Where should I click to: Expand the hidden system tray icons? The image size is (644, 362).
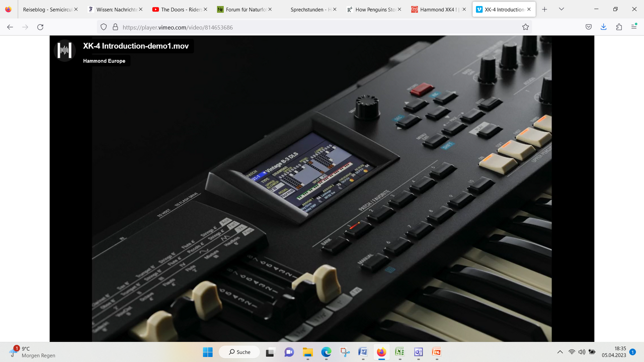(x=560, y=352)
